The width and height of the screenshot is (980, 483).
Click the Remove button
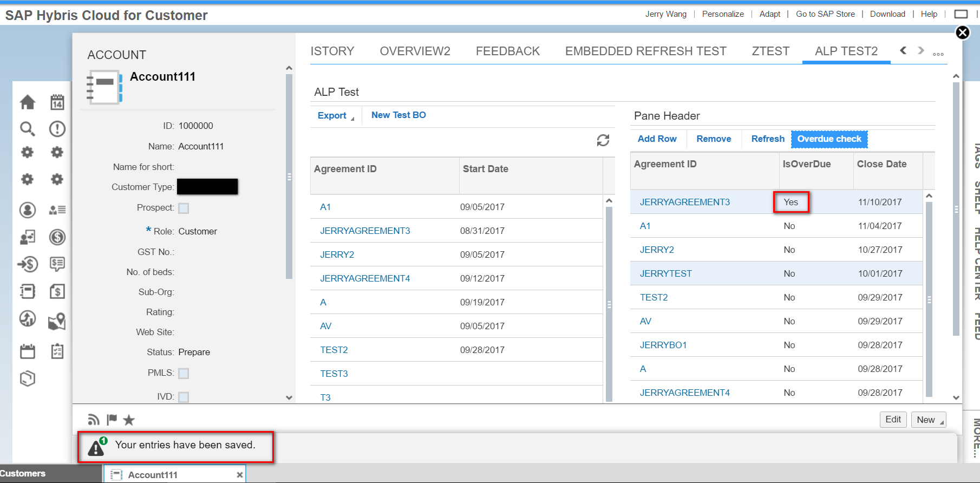[x=714, y=139]
